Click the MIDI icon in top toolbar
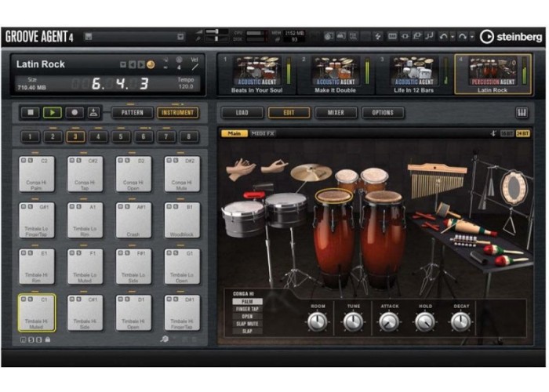 (x=392, y=36)
